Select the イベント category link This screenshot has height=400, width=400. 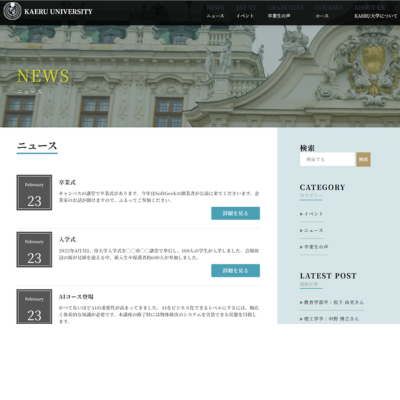312,214
